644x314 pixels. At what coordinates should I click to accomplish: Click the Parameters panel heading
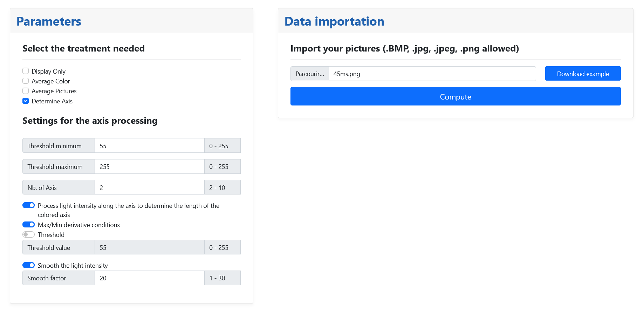49,21
